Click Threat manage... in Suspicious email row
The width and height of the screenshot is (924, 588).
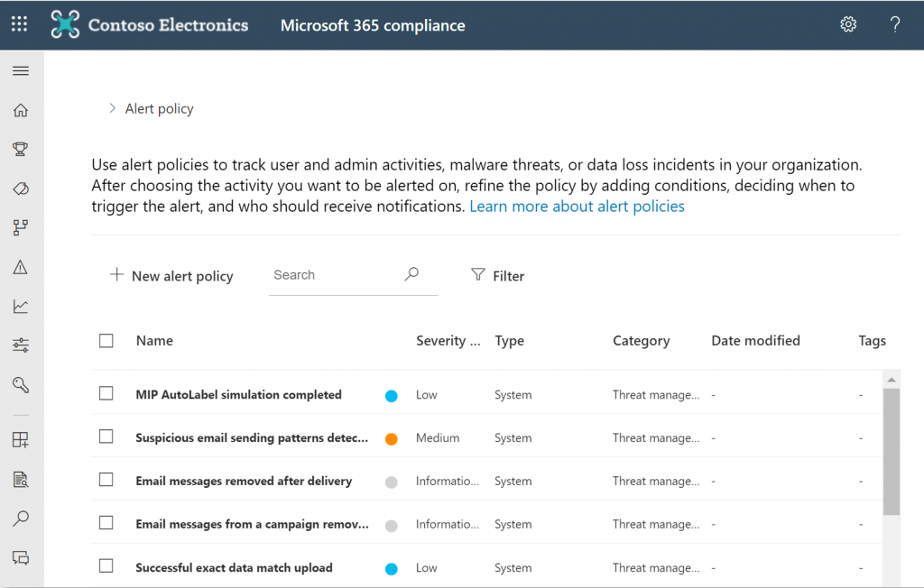pyautogui.click(x=656, y=437)
